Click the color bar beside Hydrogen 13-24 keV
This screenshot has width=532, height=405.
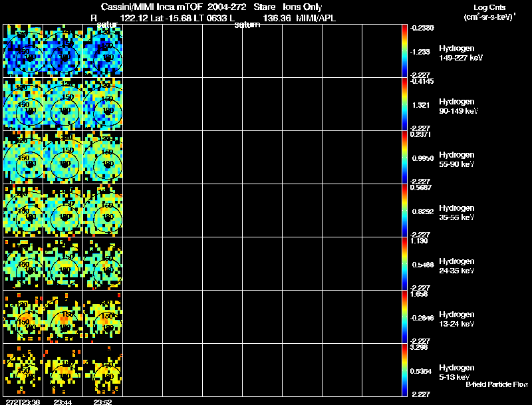pyautogui.click(x=404, y=317)
